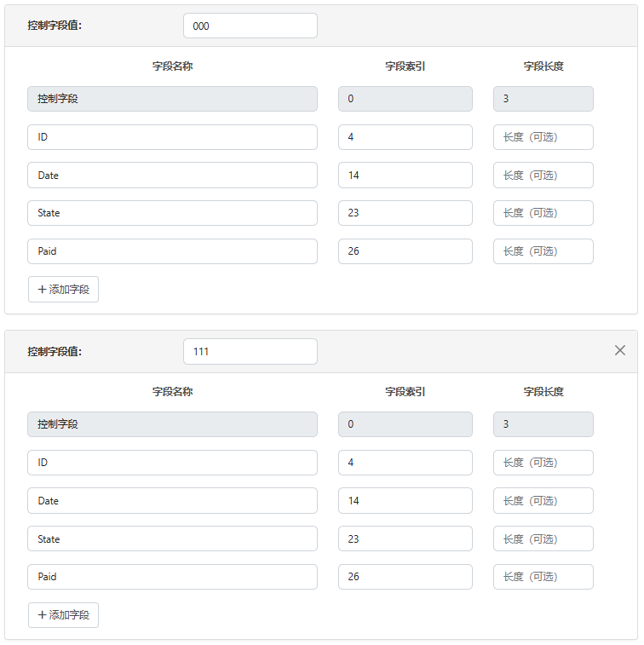Edit index 14 for Date in 000 panel
644x645 pixels.
point(405,175)
